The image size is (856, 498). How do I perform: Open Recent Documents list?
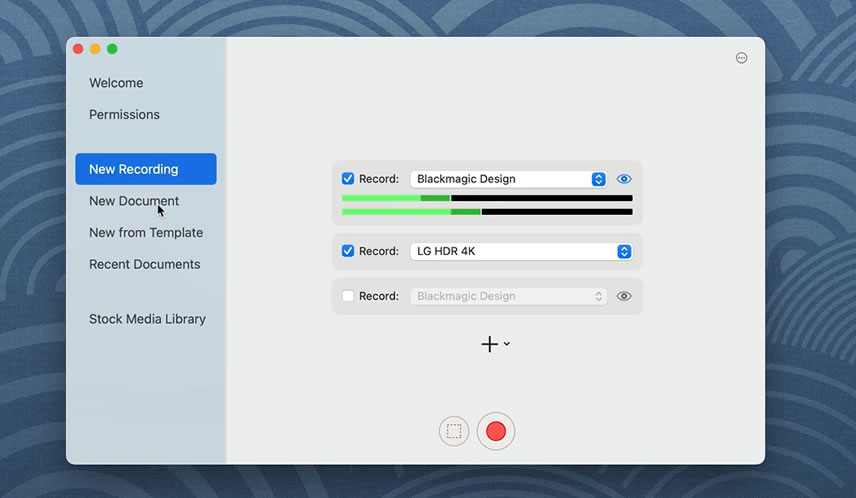pos(144,264)
